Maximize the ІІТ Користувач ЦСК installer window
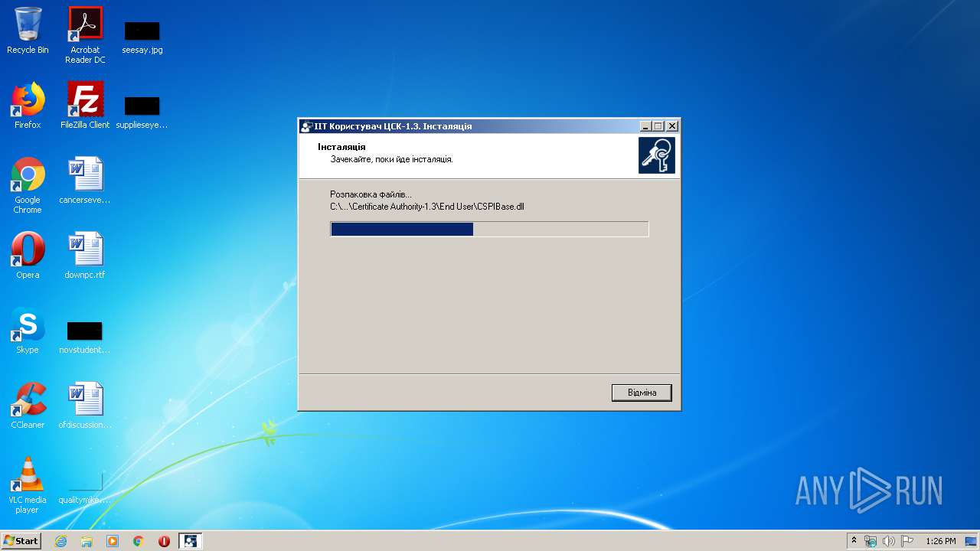 (x=658, y=126)
